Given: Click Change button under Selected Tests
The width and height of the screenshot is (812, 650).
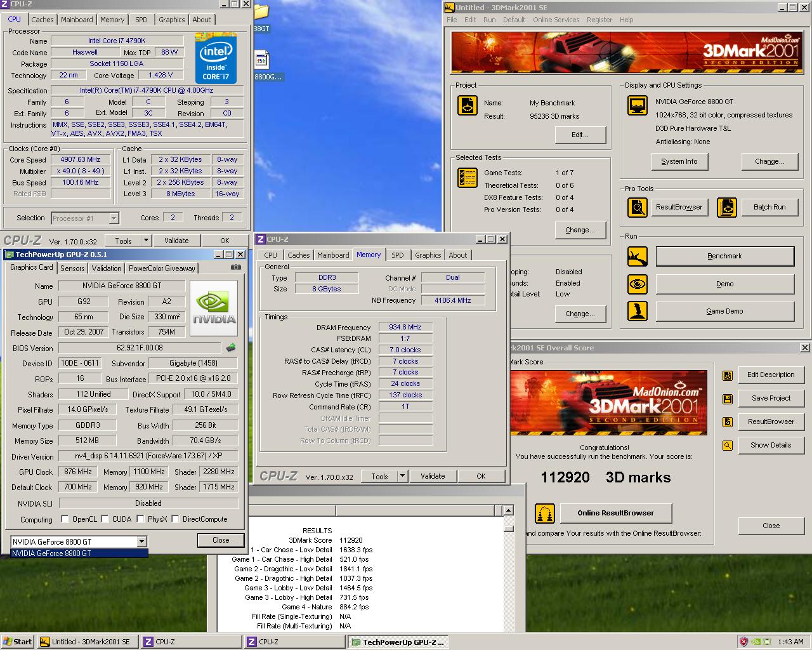Looking at the screenshot, I should [x=580, y=230].
